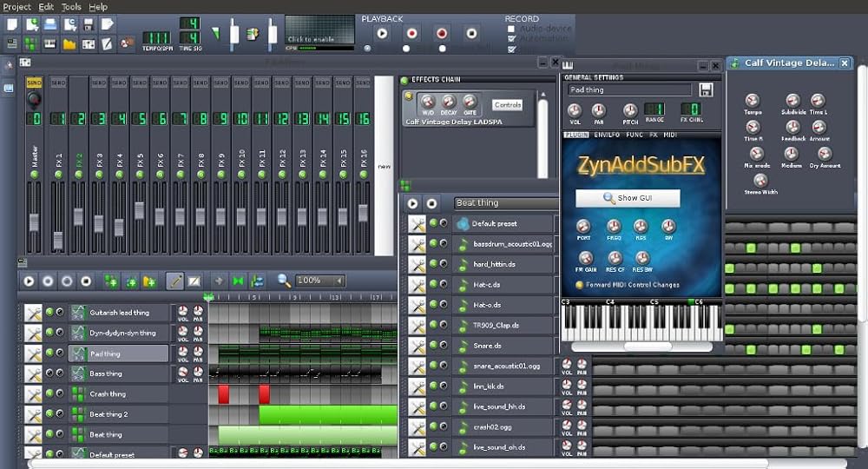Screen dimensions: 868x469
Task: Select the pencil draw mode in Song Editor
Action: (174, 281)
